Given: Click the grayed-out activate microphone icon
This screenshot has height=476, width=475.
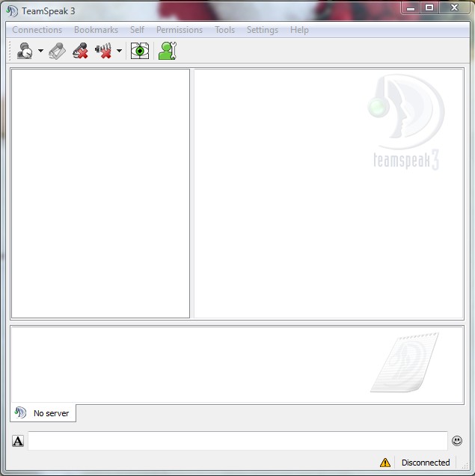Looking at the screenshot, I should pyautogui.click(x=58, y=52).
